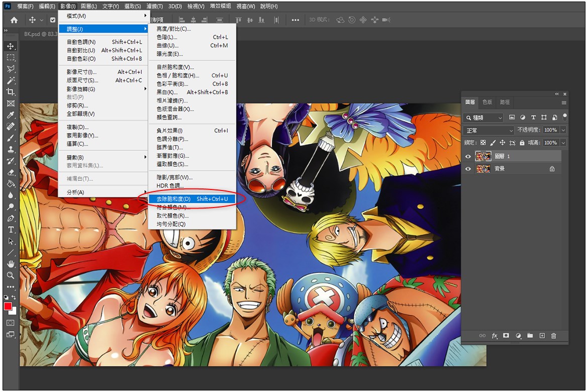Toggle lock transparent pixels

click(x=483, y=143)
